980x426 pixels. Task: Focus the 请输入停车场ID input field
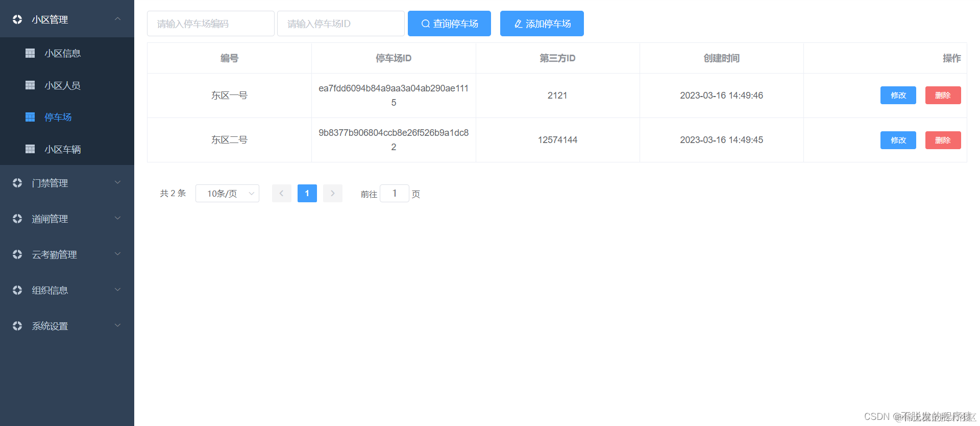[x=340, y=23]
